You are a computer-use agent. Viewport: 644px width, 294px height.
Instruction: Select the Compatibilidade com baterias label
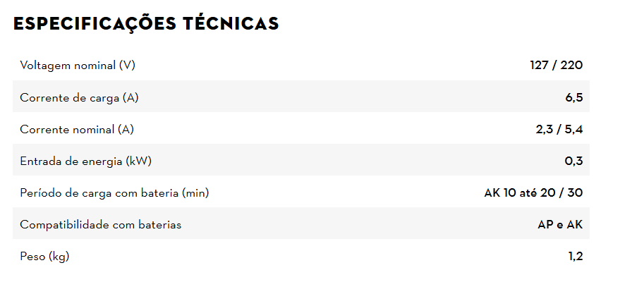point(101,225)
